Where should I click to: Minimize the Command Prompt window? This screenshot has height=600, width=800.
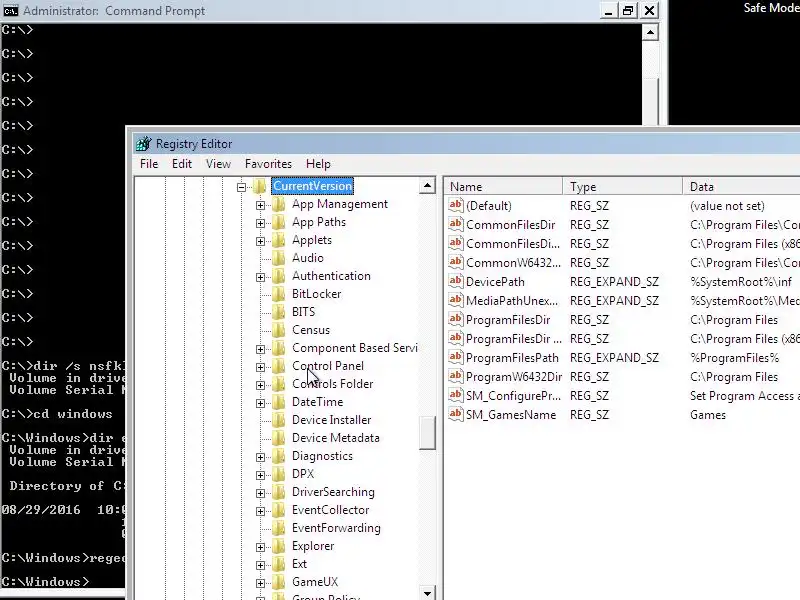[608, 10]
